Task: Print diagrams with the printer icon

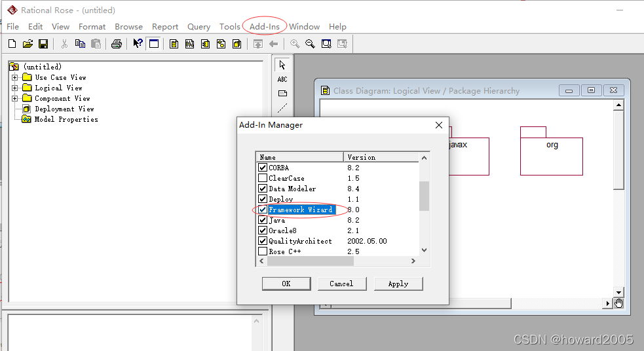Action: (117, 43)
